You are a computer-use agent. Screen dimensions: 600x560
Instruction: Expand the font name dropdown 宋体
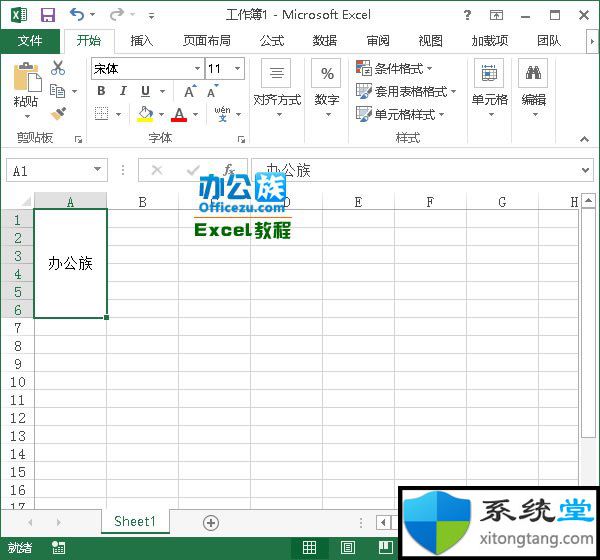coord(197,69)
